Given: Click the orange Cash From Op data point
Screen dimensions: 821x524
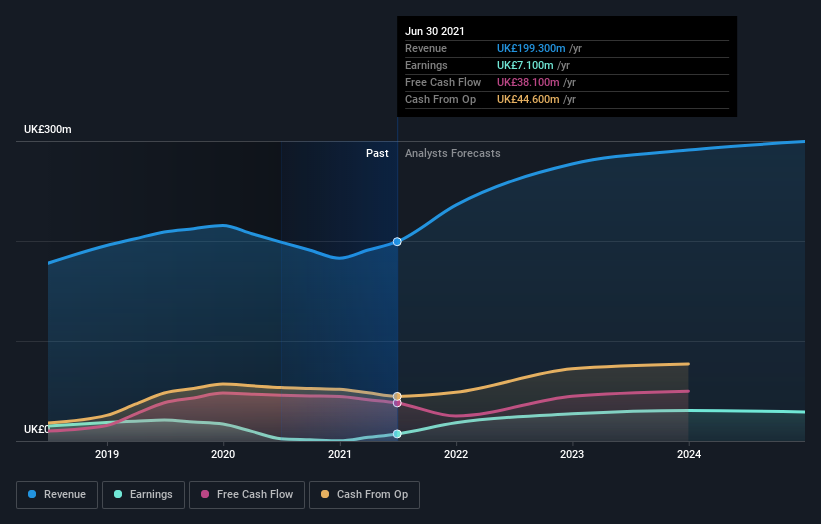Looking at the screenshot, I should click(x=397, y=396).
